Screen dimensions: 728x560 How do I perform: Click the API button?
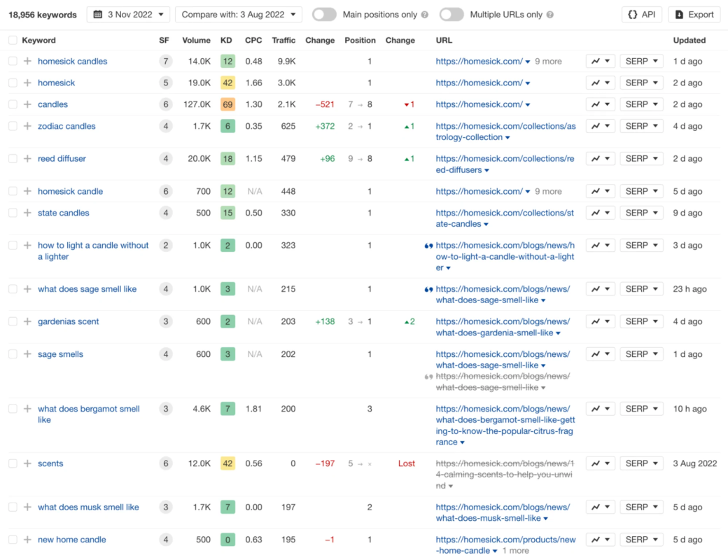642,15
